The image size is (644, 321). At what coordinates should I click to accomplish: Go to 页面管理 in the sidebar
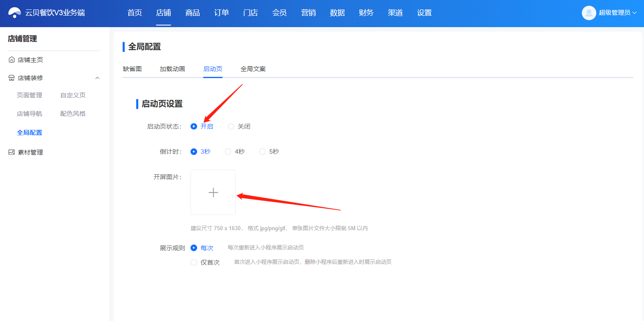coord(30,95)
